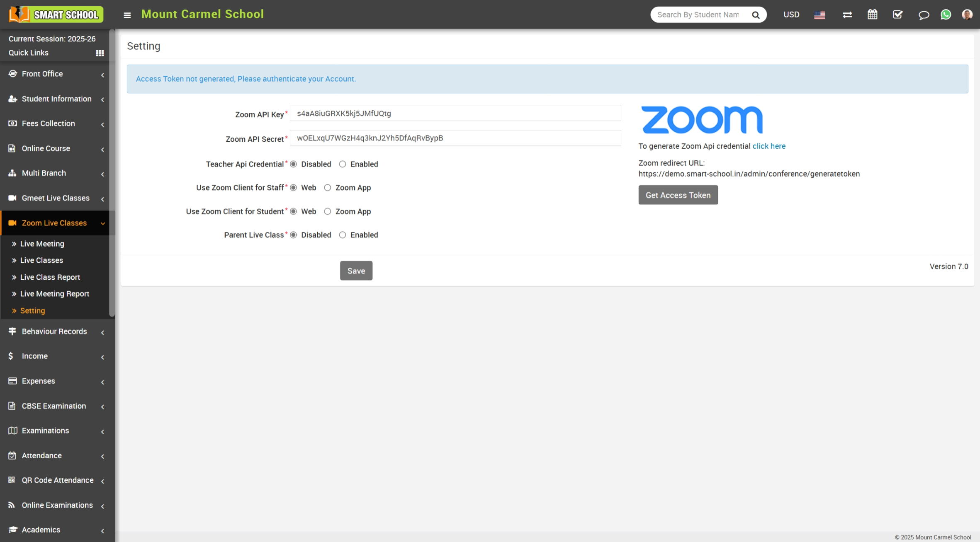Click the sidebar vertical scrollbar
The height and width of the screenshot is (542, 980).
(112, 173)
